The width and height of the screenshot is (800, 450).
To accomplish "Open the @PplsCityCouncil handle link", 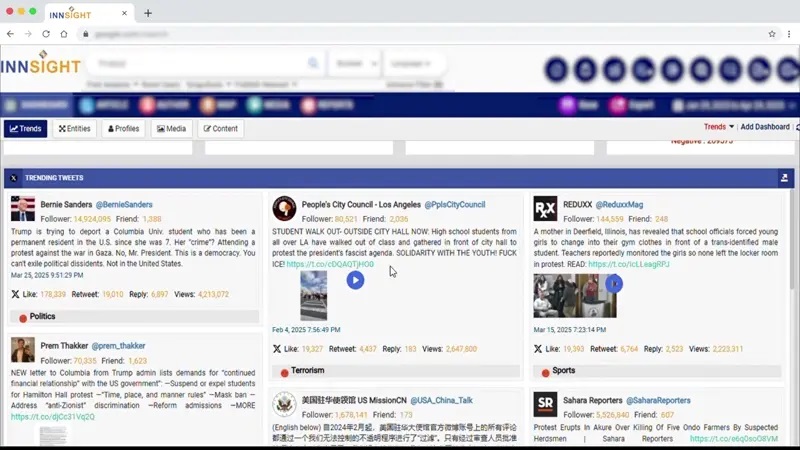I will tap(455, 205).
